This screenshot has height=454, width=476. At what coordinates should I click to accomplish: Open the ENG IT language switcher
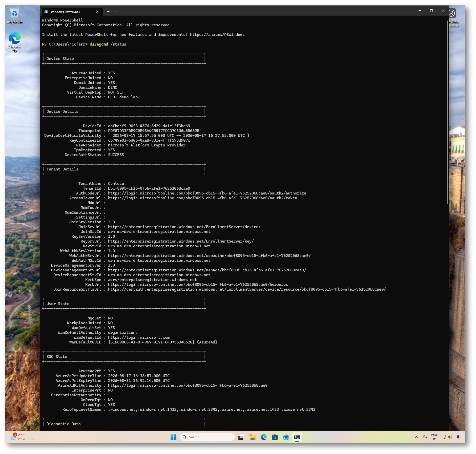pyautogui.click(x=434, y=437)
